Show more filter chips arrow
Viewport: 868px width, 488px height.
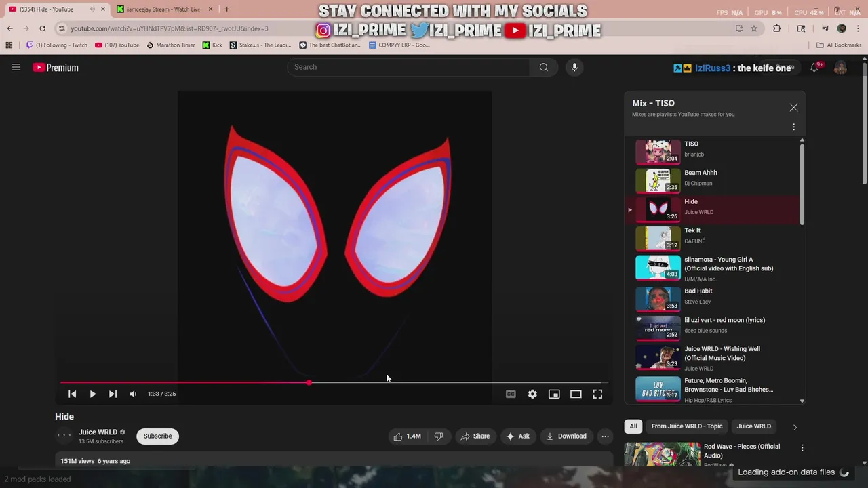(x=795, y=427)
